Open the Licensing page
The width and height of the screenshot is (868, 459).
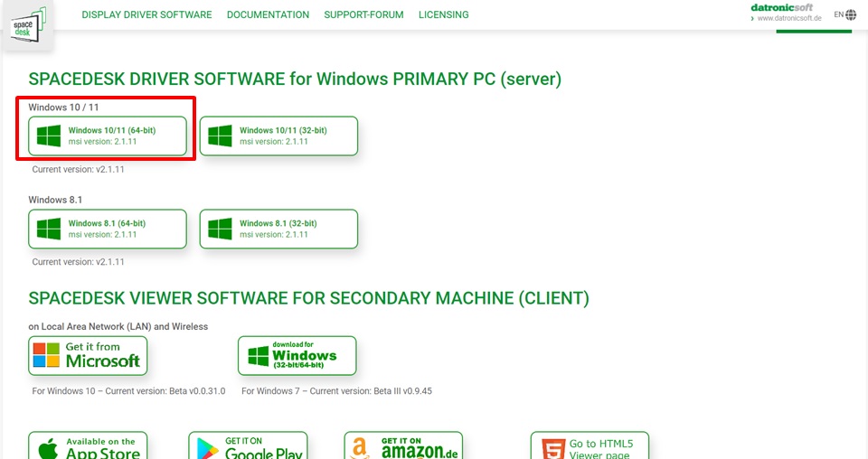pos(443,15)
